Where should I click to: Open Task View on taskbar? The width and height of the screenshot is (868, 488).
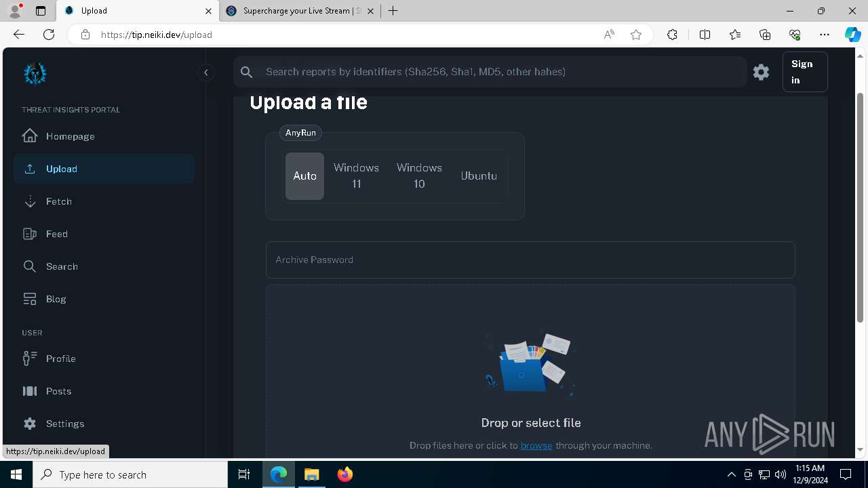click(x=244, y=474)
